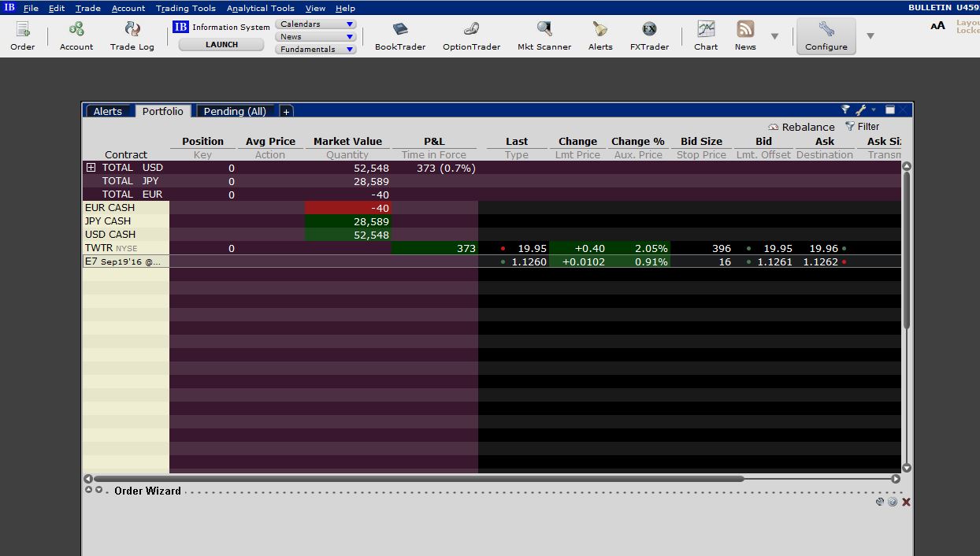Image resolution: width=980 pixels, height=556 pixels.
Task: Open the Account window icon
Action: coord(76,30)
